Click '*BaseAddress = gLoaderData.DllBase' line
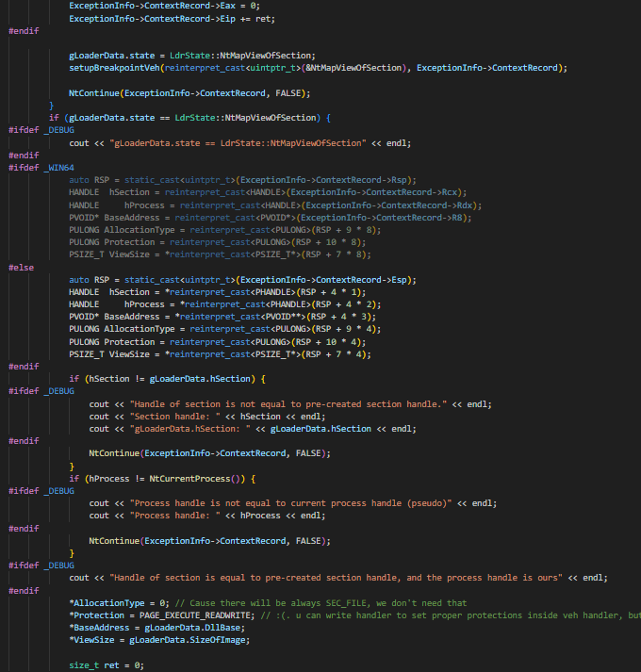The height and width of the screenshot is (672, 641). (x=153, y=627)
